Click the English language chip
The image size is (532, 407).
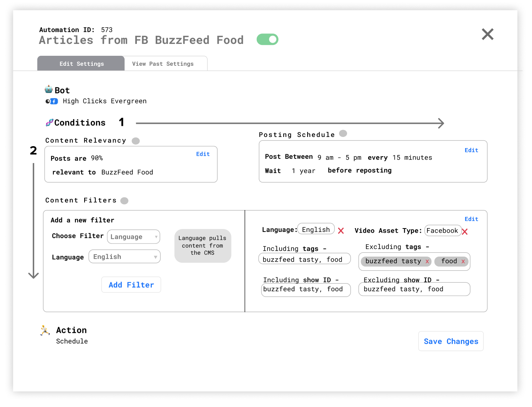pos(316,229)
